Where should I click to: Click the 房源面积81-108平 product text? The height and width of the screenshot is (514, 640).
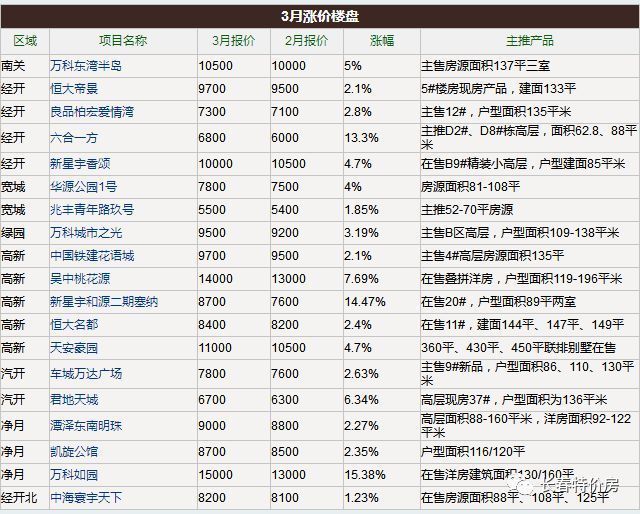pos(471,187)
